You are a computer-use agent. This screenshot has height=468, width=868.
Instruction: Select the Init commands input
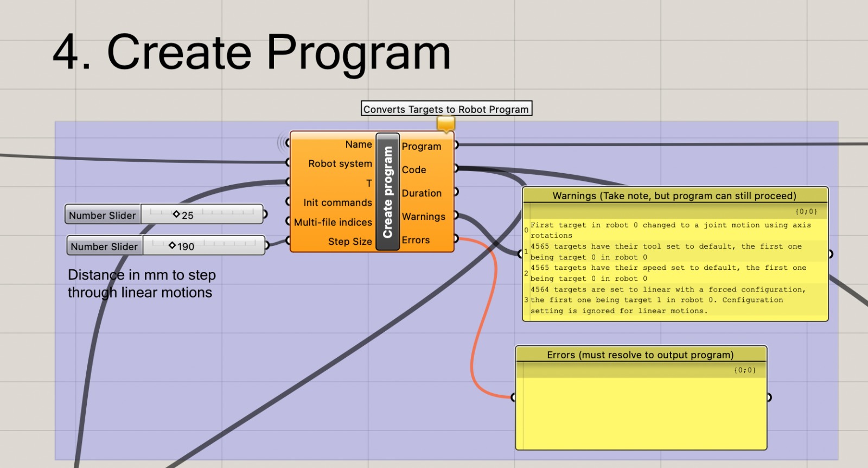point(337,203)
